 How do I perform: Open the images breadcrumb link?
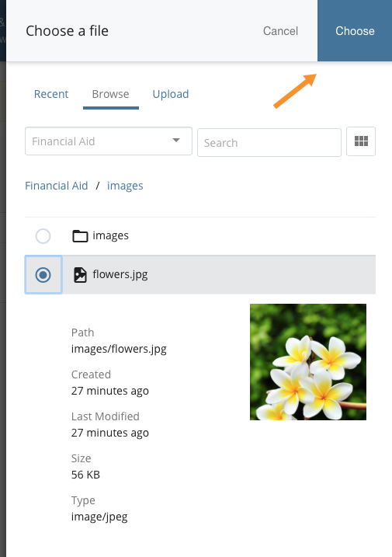point(125,186)
